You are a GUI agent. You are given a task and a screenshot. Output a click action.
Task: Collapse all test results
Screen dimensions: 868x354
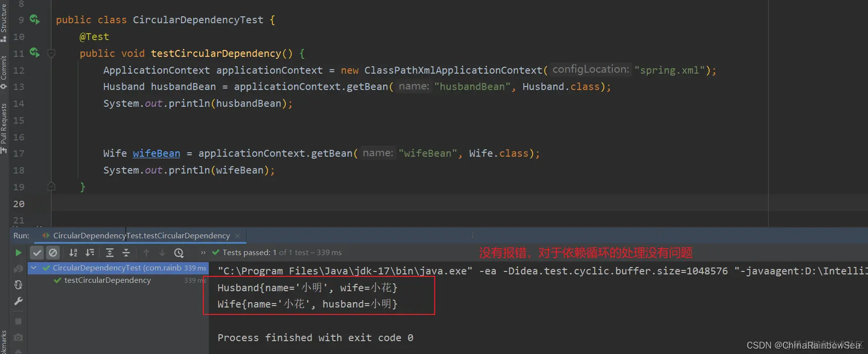(x=126, y=253)
